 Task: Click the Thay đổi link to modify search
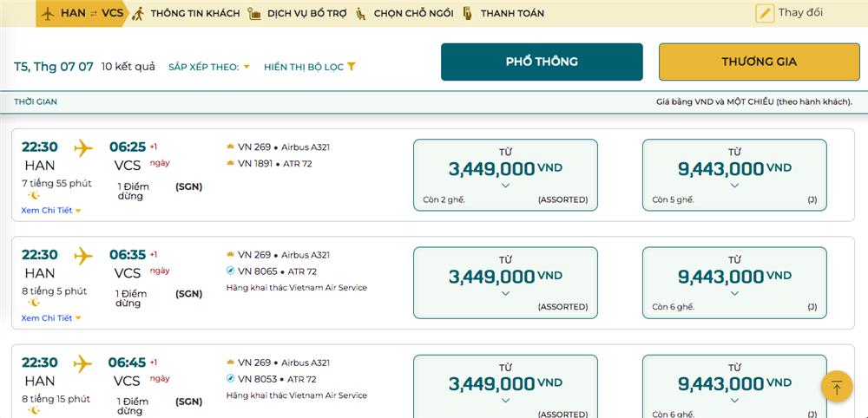click(800, 13)
